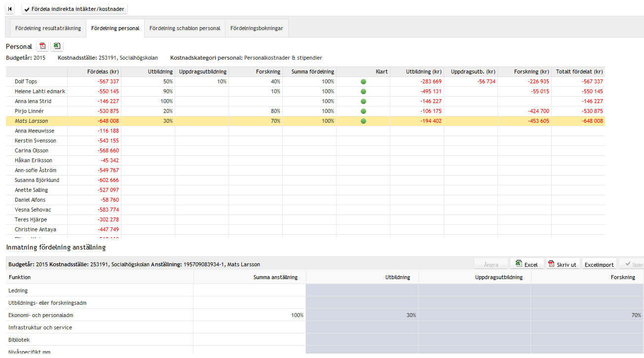Click Utbildning input field for Ledning row
The height and width of the screenshot is (358, 644).
point(362,290)
